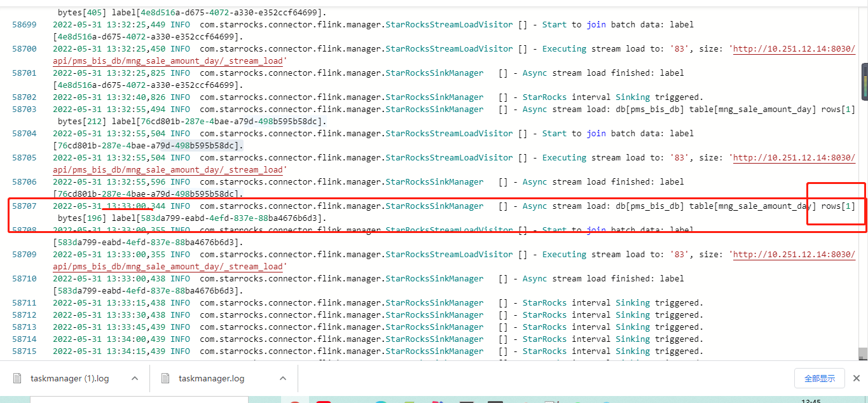Image resolution: width=868 pixels, height=403 pixels.
Task: Open the taskmanager (1).log download
Action: click(69, 378)
